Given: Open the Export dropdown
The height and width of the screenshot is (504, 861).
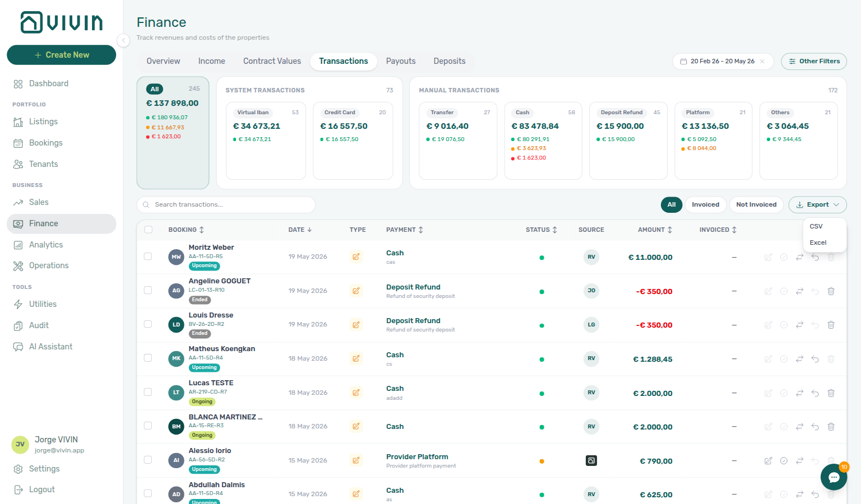Looking at the screenshot, I should [817, 205].
